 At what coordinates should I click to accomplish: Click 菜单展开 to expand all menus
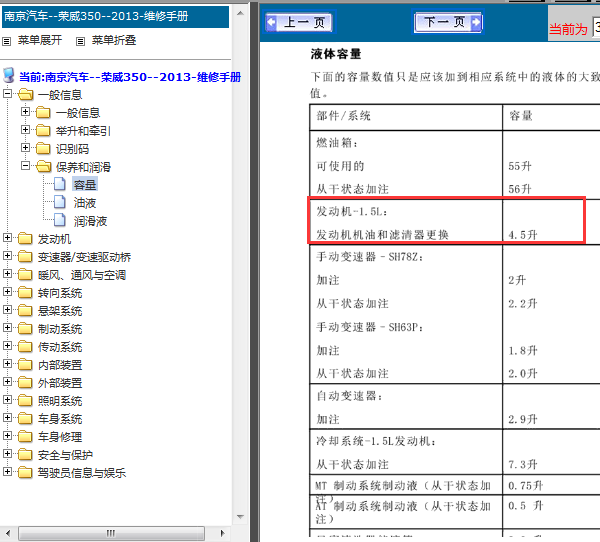click(40, 40)
